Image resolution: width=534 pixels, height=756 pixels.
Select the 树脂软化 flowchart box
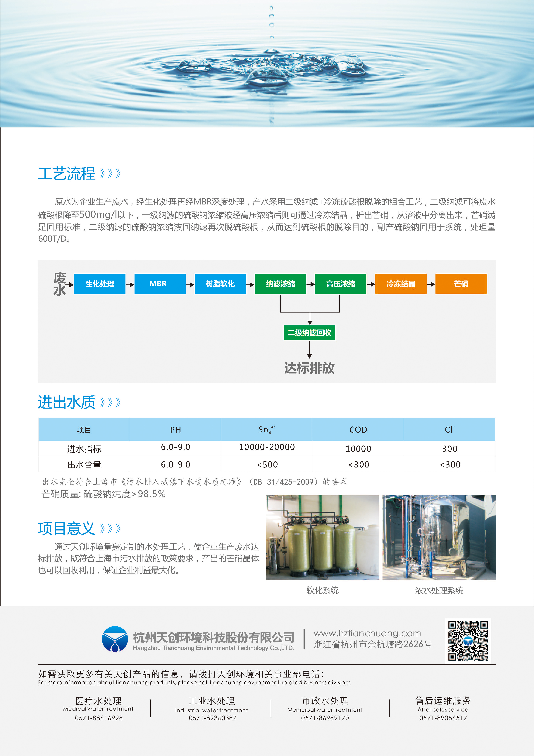220,284
